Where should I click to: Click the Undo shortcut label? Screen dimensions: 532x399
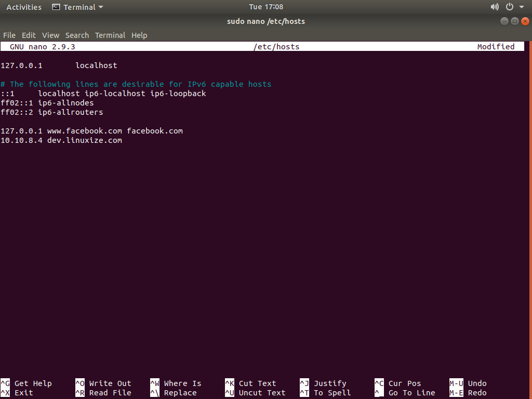point(476,383)
